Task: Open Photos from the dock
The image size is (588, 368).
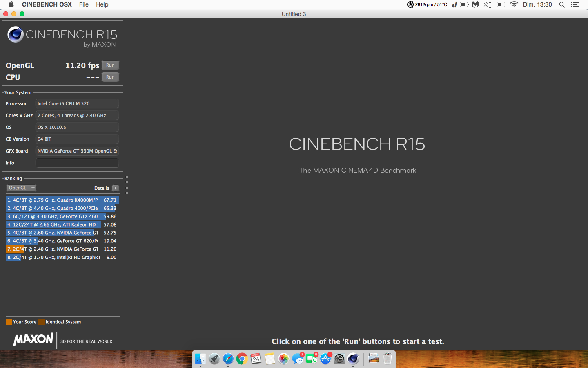Action: 283,359
